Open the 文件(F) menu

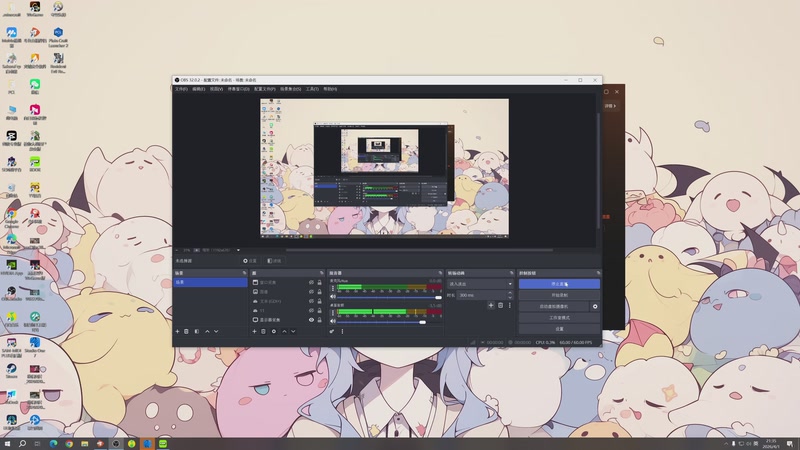[x=181, y=89]
